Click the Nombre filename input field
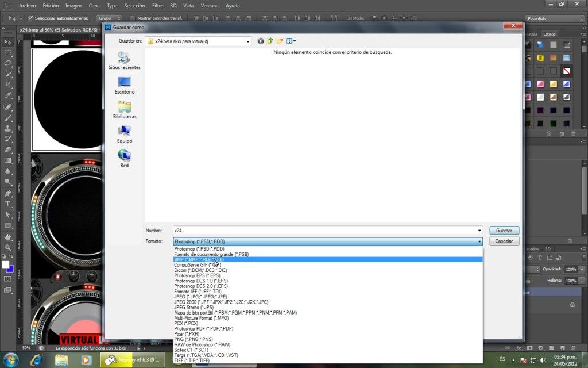This screenshot has height=368, width=588. click(325, 231)
